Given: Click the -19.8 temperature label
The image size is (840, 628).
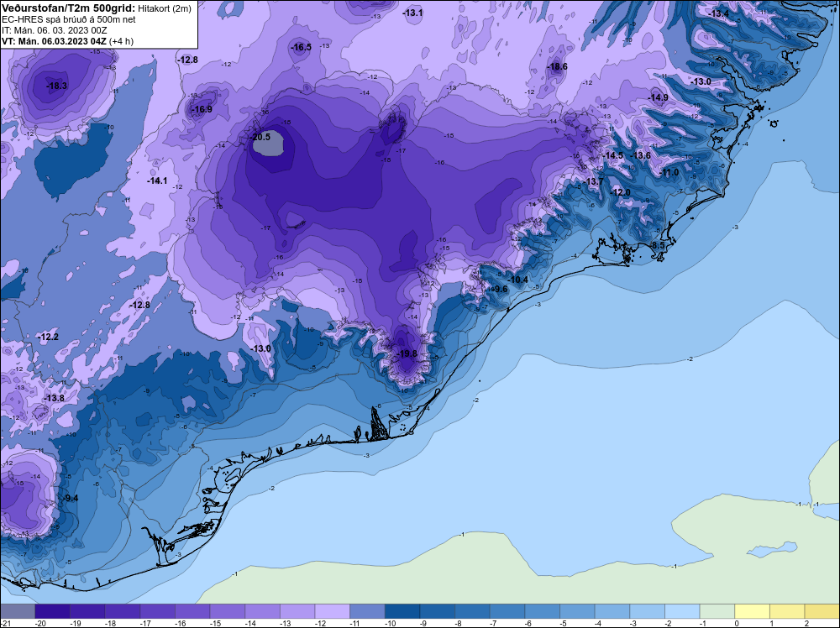Looking at the screenshot, I should (x=407, y=353).
